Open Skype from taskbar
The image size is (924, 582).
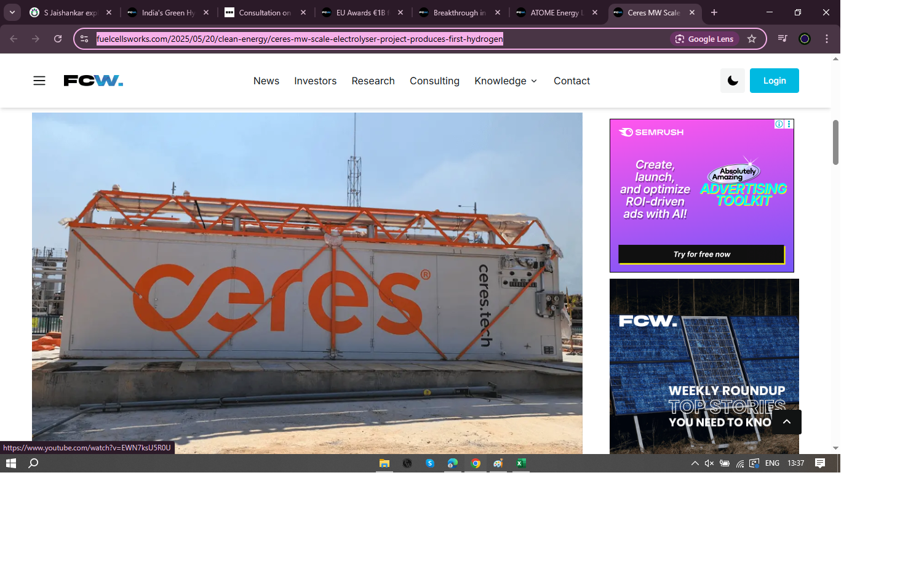click(430, 463)
